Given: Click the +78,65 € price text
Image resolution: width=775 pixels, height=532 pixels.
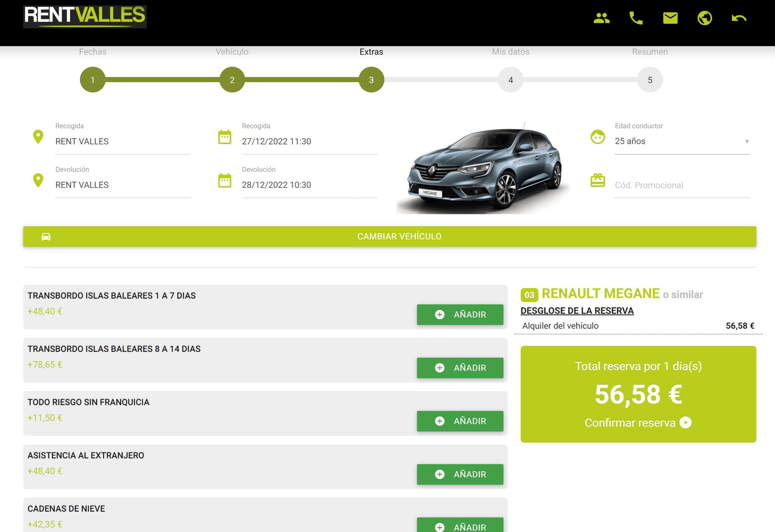Looking at the screenshot, I should coord(45,365).
